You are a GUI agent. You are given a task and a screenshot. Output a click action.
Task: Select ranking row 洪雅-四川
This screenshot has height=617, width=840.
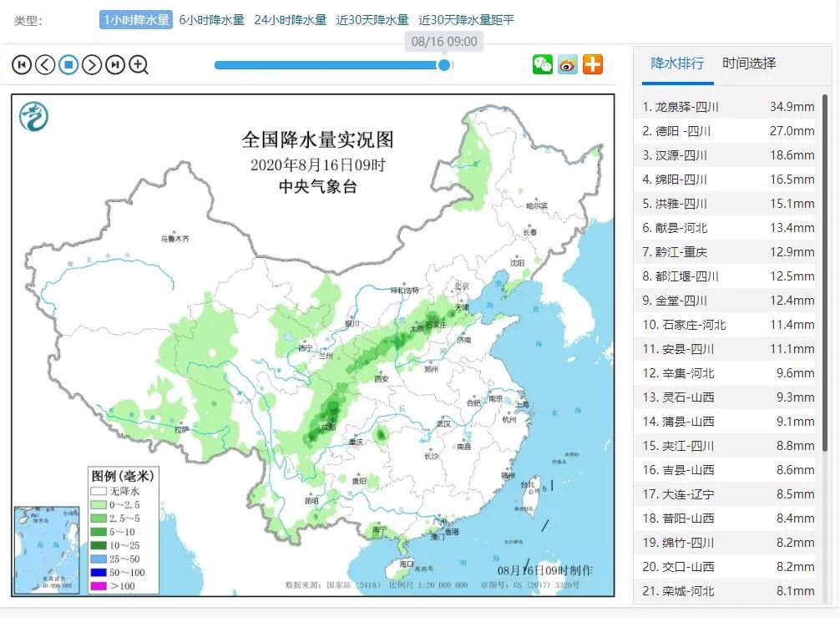(x=728, y=204)
